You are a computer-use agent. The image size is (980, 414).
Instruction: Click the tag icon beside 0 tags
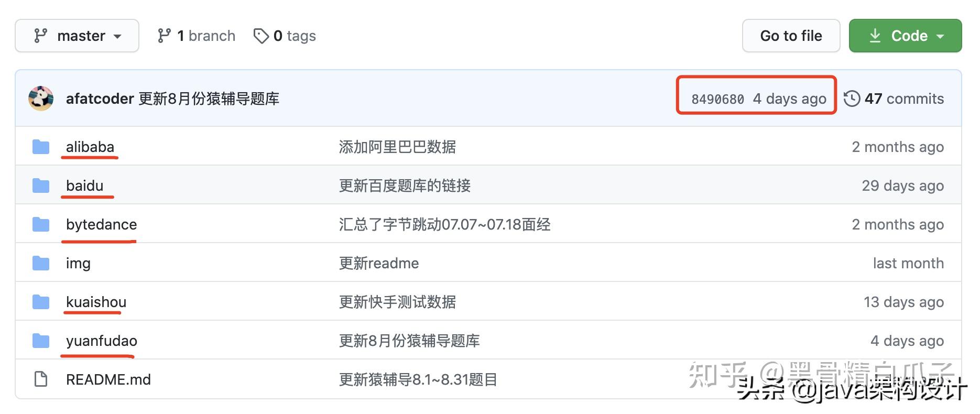[x=260, y=36]
